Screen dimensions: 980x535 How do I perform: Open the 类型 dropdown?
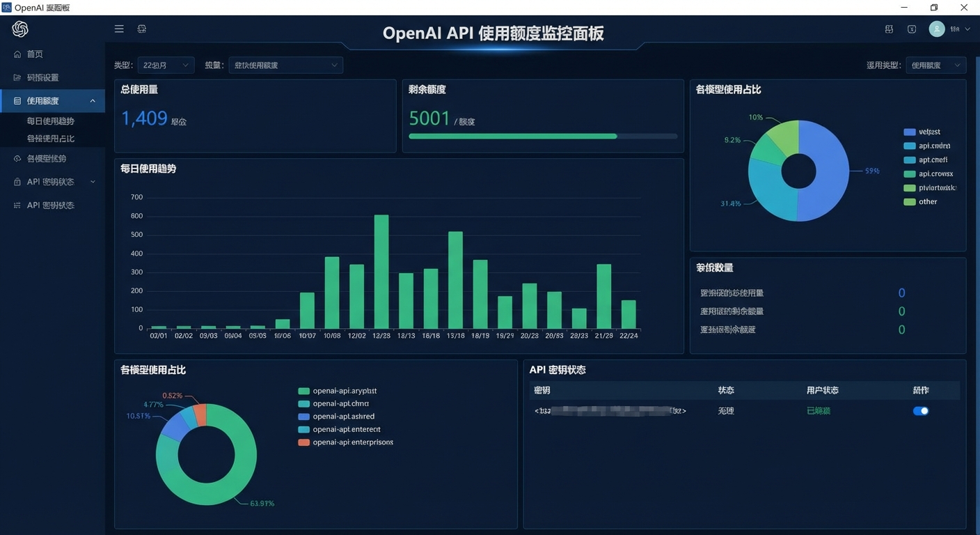click(166, 65)
